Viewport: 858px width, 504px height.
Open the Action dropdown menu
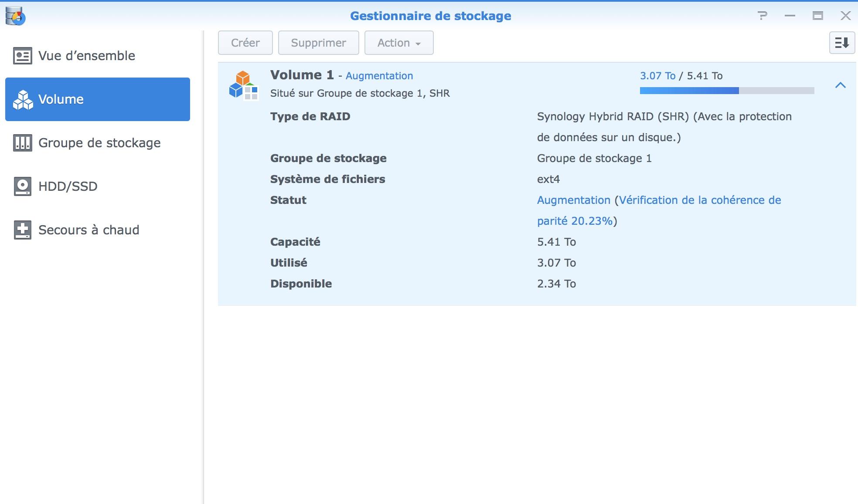tap(398, 43)
